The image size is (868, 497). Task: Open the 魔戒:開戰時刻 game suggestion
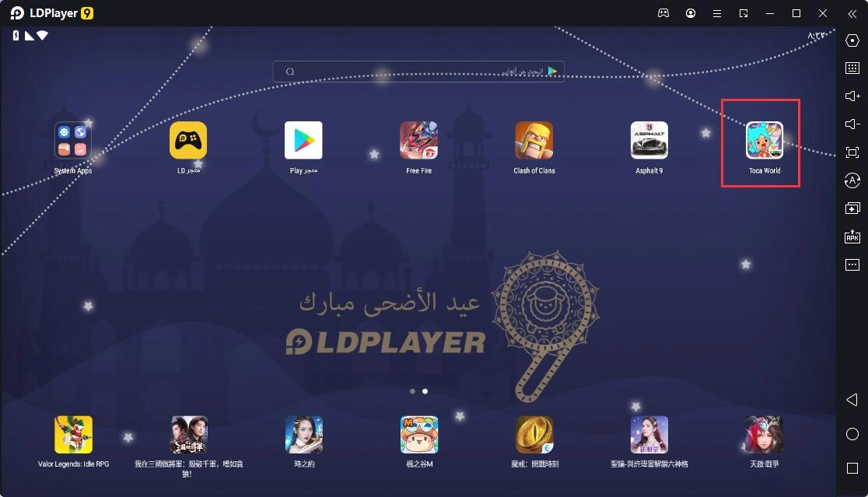click(535, 435)
